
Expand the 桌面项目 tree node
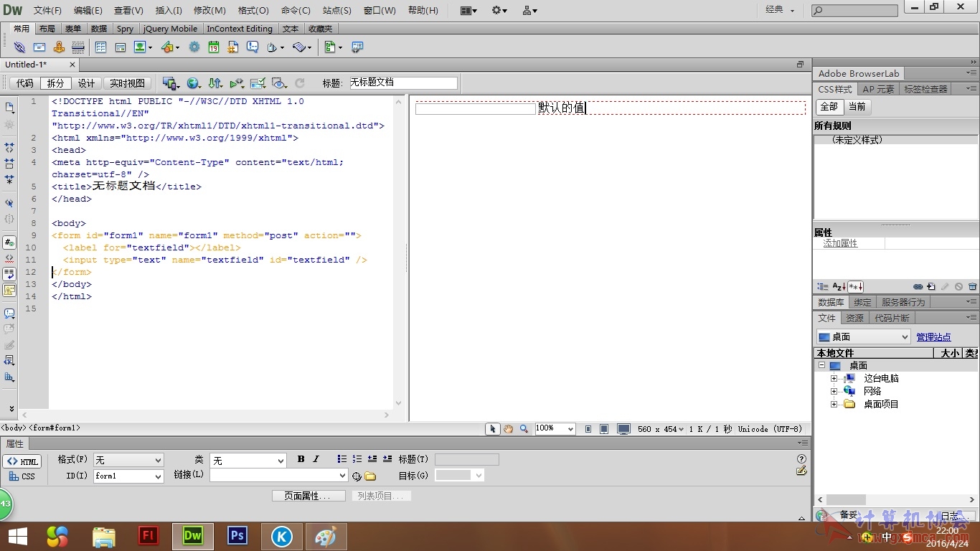click(834, 404)
